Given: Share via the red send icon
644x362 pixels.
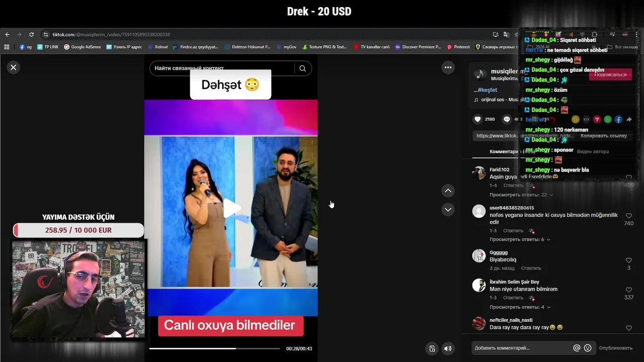Looking at the screenshot, I should coord(597,120).
